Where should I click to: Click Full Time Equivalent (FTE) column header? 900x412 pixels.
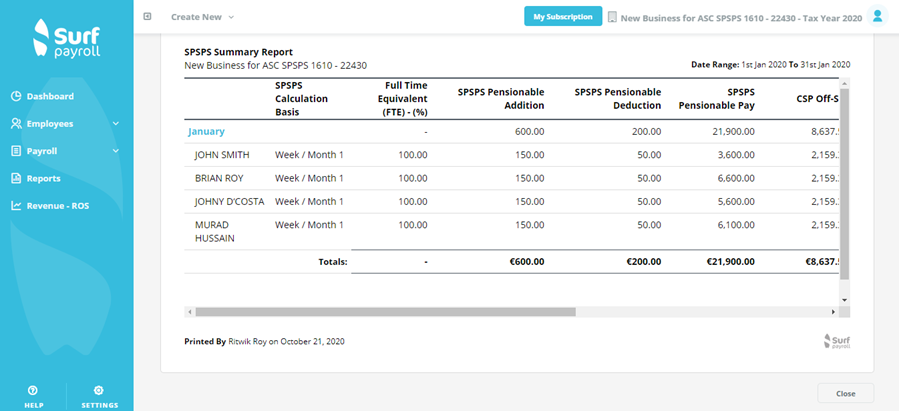coord(405,99)
